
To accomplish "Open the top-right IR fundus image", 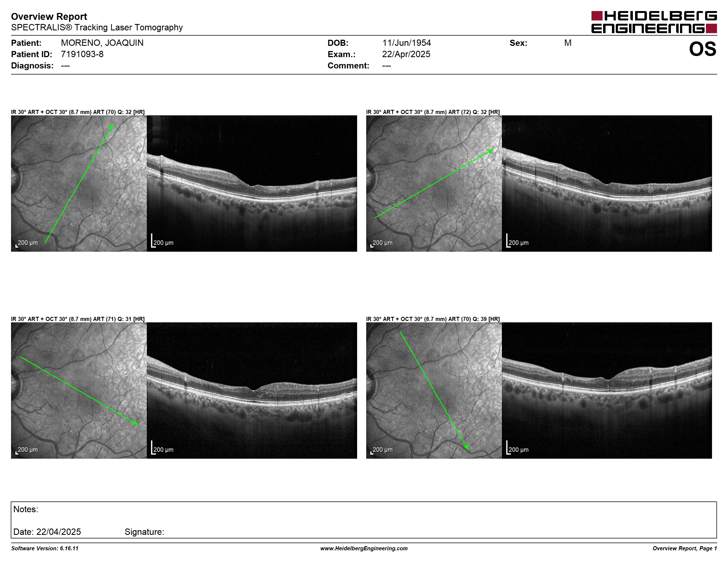I will click(x=434, y=184).
